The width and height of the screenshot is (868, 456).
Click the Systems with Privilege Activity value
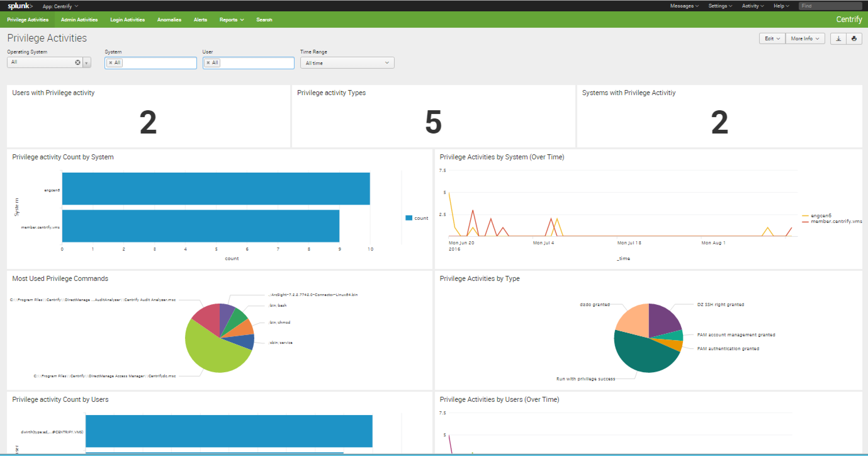click(x=719, y=122)
